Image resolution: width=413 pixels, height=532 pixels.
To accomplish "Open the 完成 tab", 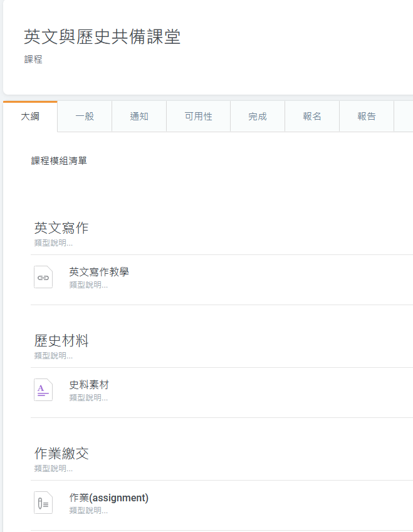I will coord(258,117).
